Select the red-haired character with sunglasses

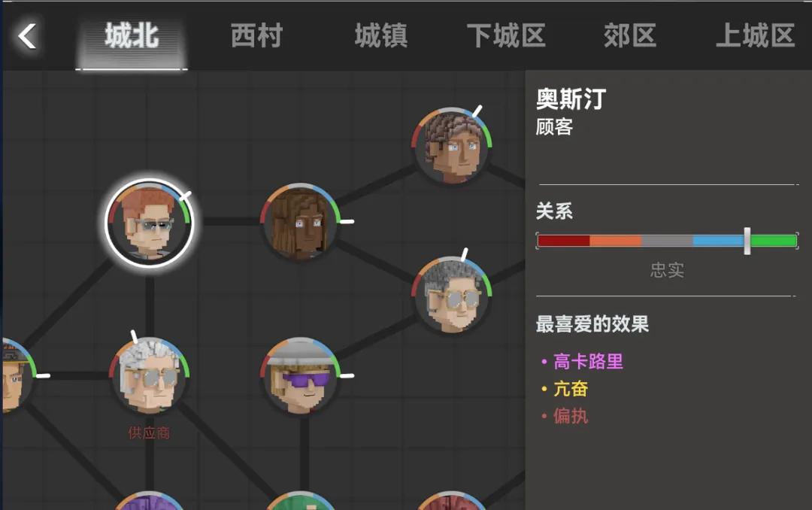(x=149, y=223)
